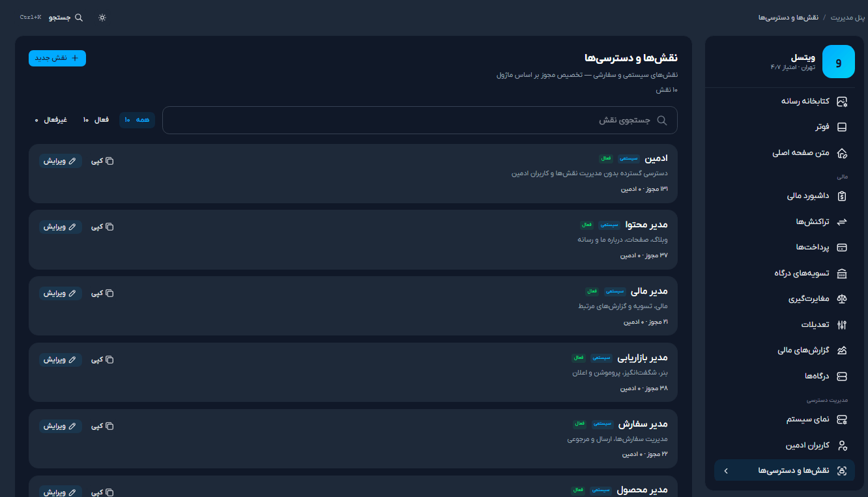Open the media library sidebar icon
This screenshot has height=497, width=868.
pos(842,101)
